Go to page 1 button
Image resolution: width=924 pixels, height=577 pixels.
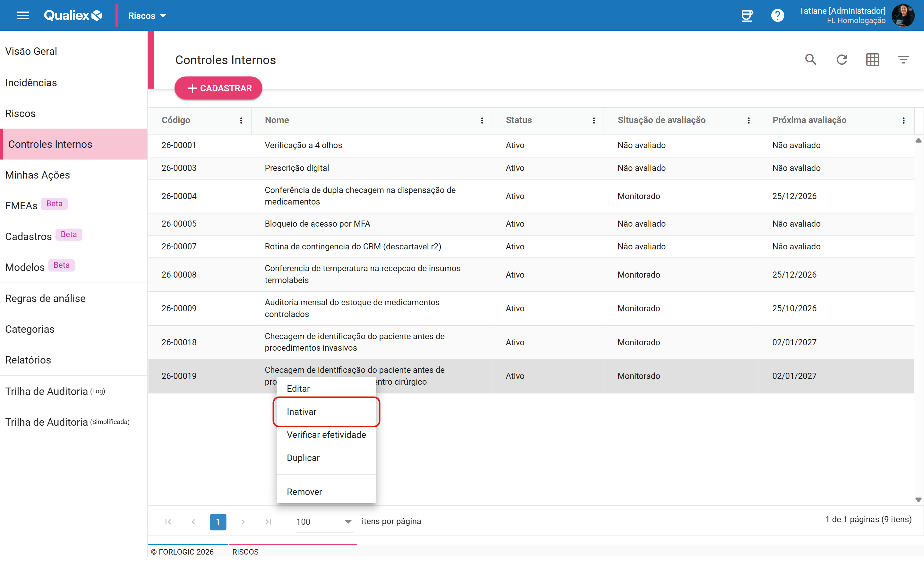click(218, 522)
